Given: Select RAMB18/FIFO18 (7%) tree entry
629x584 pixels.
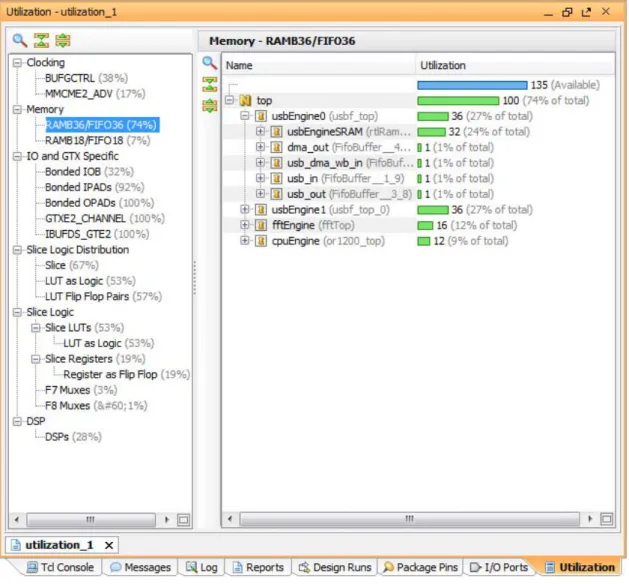Looking at the screenshot, I should (97, 140).
